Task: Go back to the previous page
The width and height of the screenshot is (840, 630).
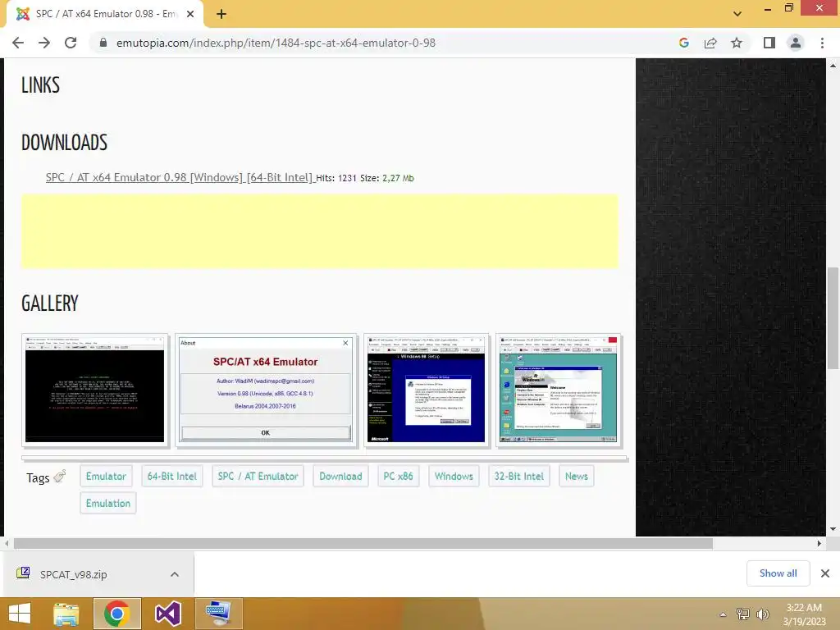Action: (x=18, y=43)
